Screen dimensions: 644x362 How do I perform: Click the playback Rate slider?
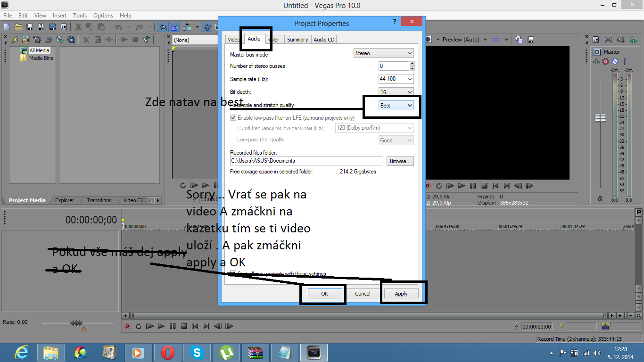tap(76, 323)
